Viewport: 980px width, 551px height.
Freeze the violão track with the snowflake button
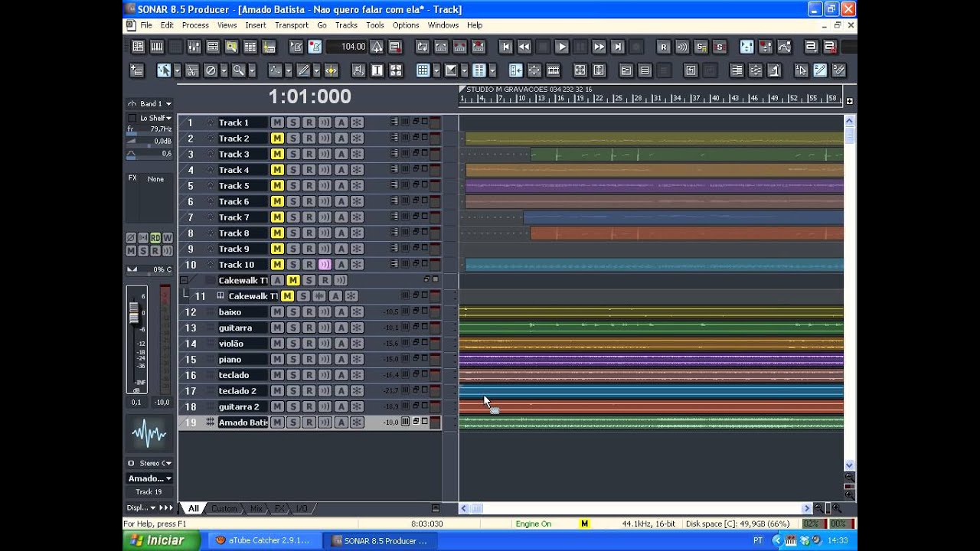click(x=357, y=344)
